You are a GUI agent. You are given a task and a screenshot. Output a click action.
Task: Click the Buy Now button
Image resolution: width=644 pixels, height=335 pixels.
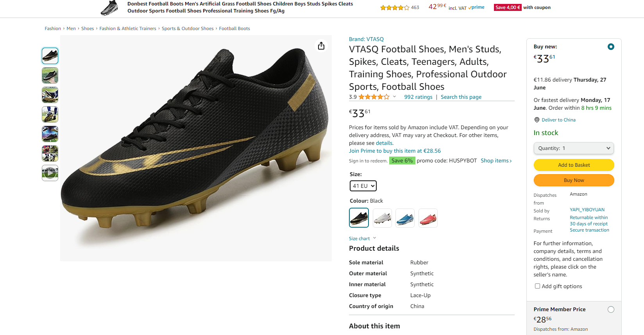(x=574, y=180)
